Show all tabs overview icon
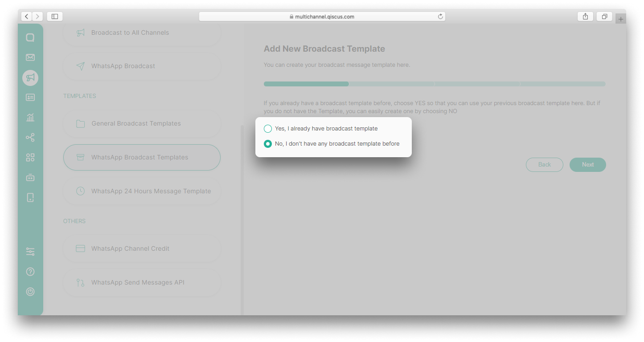Viewport: 644px width, 342px height. 604,16
